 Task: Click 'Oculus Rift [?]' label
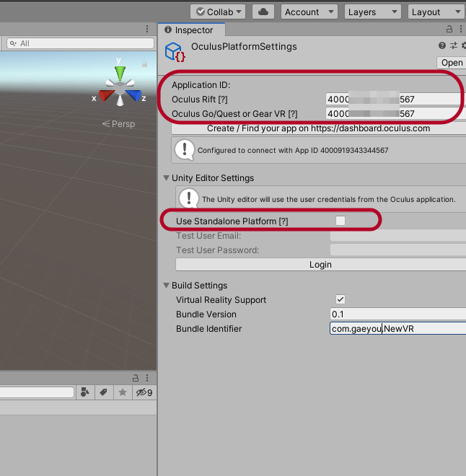click(199, 100)
